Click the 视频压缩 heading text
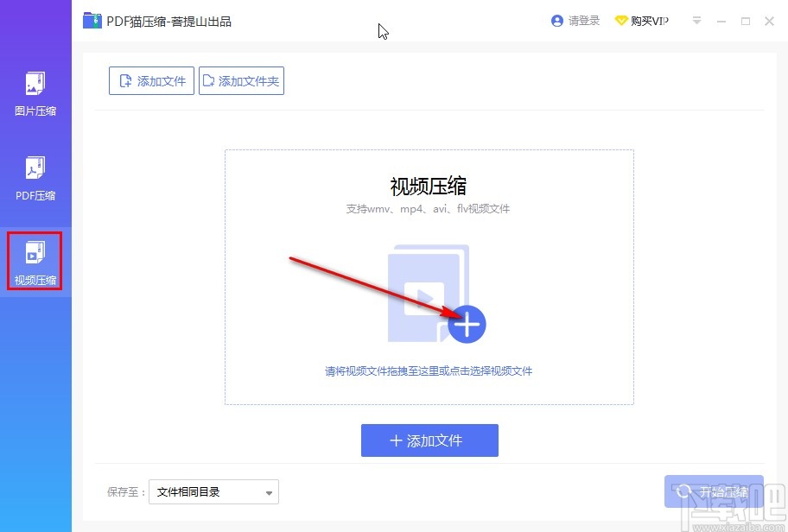This screenshot has width=788, height=532. (x=429, y=187)
